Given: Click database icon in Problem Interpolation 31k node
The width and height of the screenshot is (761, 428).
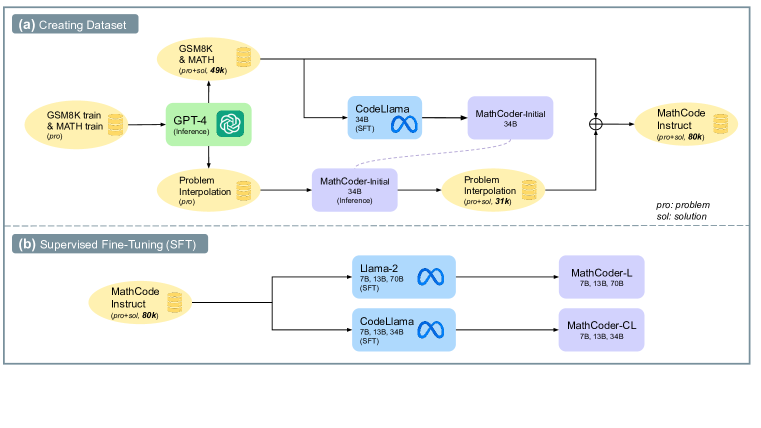Looking at the screenshot, I should click(x=529, y=190).
